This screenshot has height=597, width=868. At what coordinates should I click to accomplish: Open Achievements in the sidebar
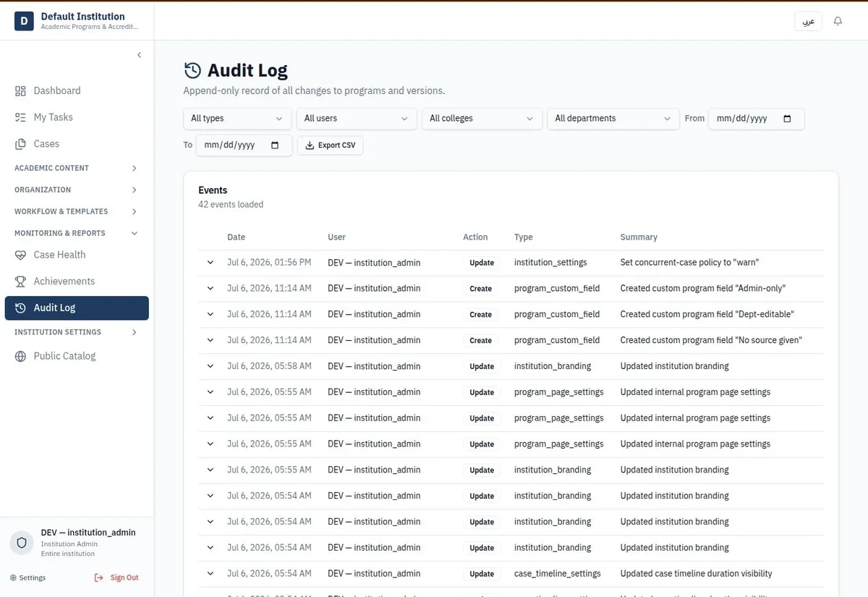(77, 281)
